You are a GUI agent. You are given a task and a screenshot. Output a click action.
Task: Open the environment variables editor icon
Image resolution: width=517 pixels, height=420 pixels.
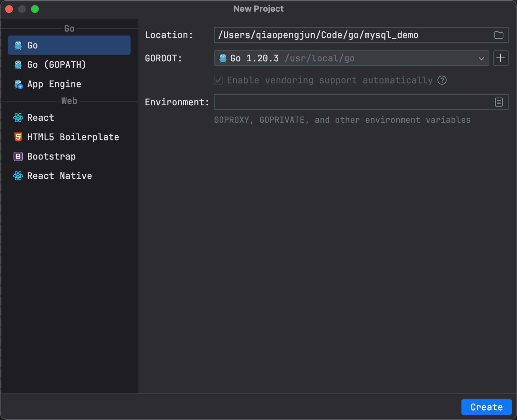pos(499,102)
